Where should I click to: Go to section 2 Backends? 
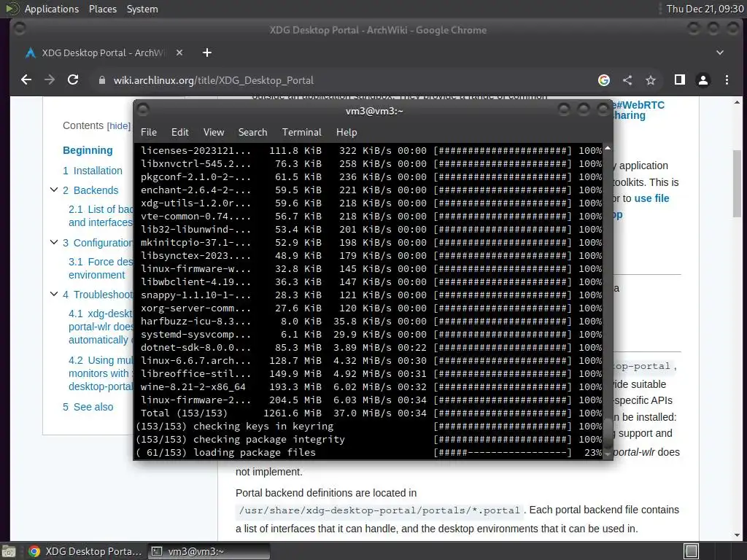click(90, 190)
